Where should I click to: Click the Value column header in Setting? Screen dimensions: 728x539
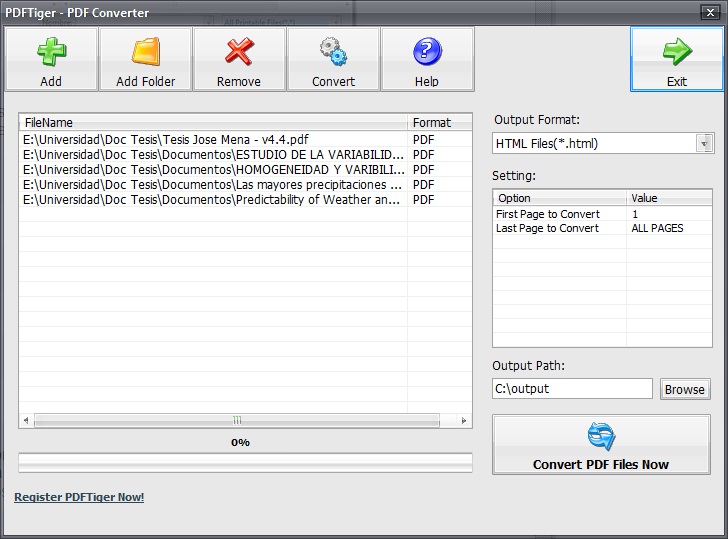[x=669, y=198]
